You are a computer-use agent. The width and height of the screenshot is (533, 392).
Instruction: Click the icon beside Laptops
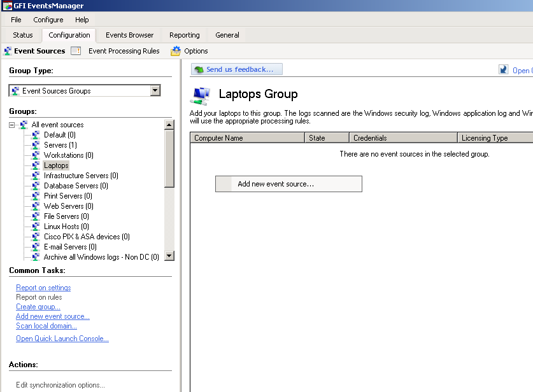(x=36, y=165)
